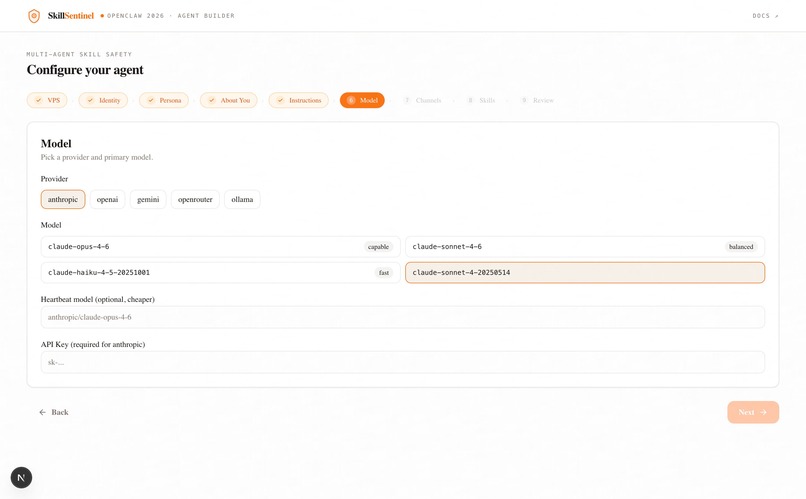This screenshot has width=806, height=499.
Task: Open the Next.js dev tools badge
Action: click(x=21, y=477)
